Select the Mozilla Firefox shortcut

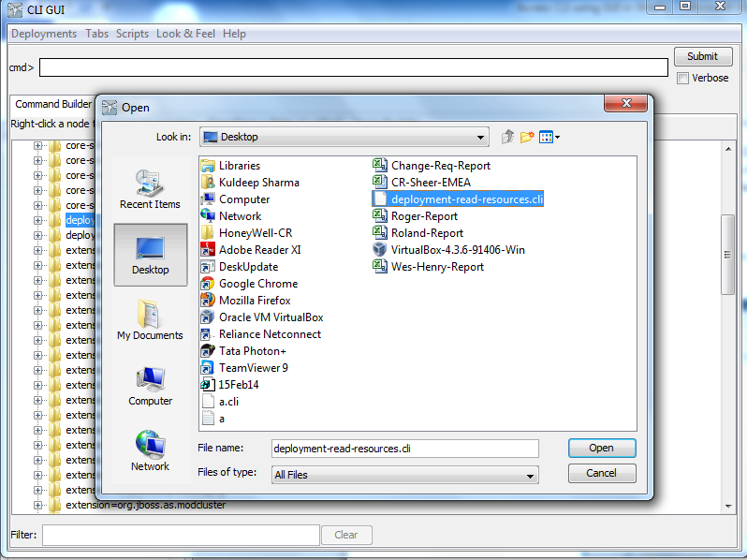pos(246,301)
